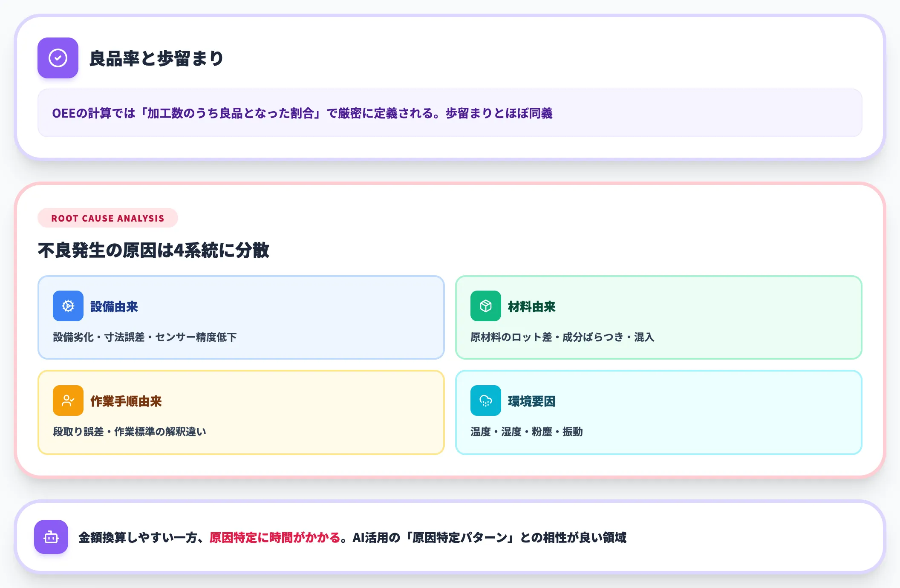Click the OEE definition text box

450,113
